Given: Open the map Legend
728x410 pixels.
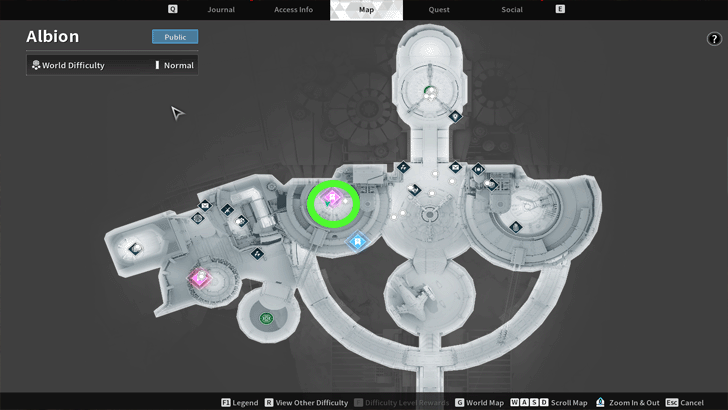Looking at the screenshot, I should pyautogui.click(x=239, y=402).
